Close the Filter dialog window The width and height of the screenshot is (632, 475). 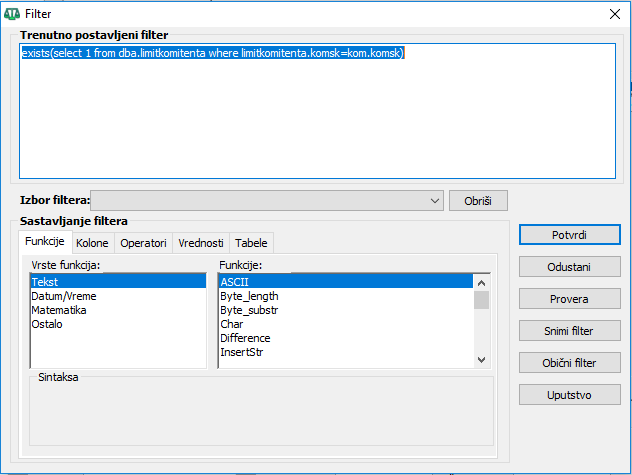coord(615,14)
